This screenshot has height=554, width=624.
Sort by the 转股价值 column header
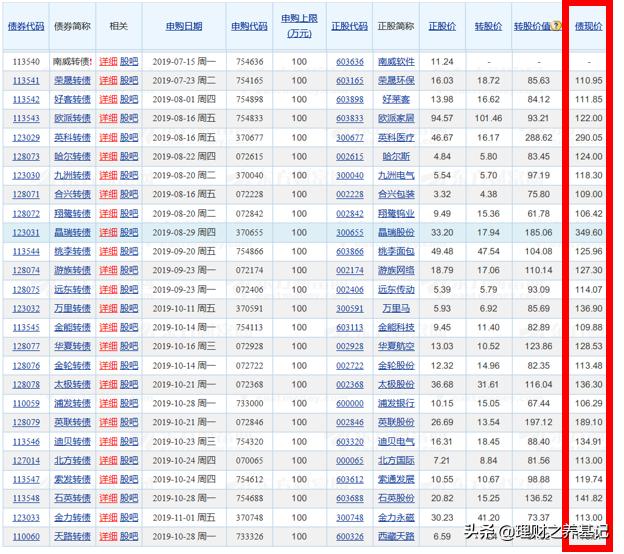(x=532, y=26)
